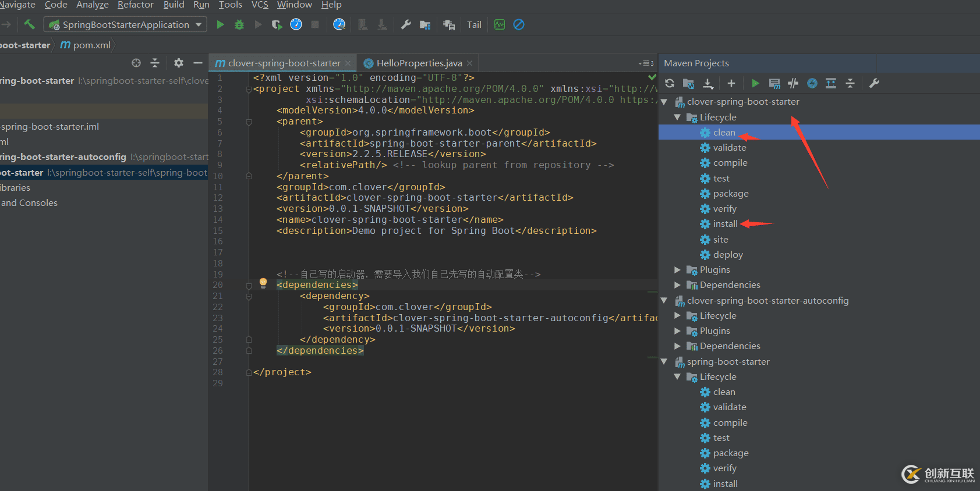Switch to the HelloProperties.java tab
Viewport: 980px width, 491px height.
[419, 63]
